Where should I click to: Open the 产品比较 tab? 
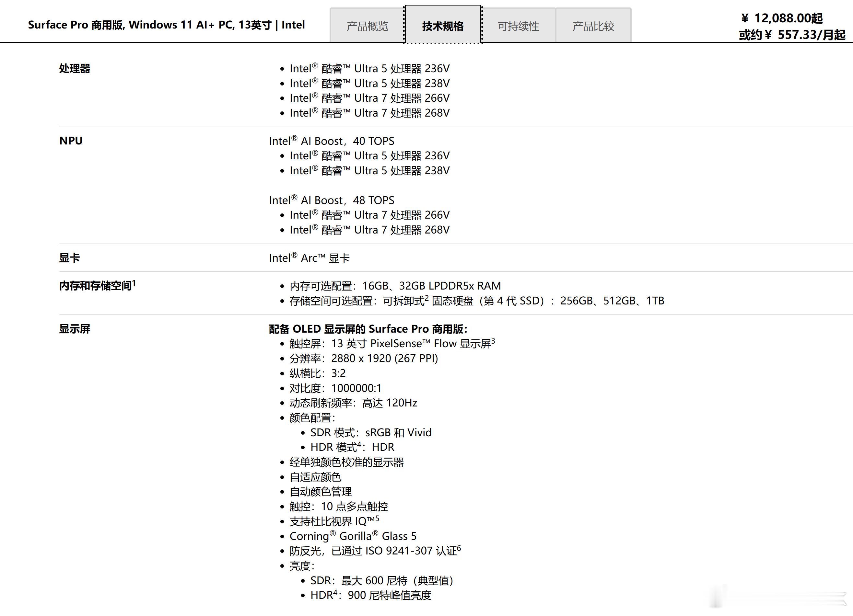[x=593, y=26]
